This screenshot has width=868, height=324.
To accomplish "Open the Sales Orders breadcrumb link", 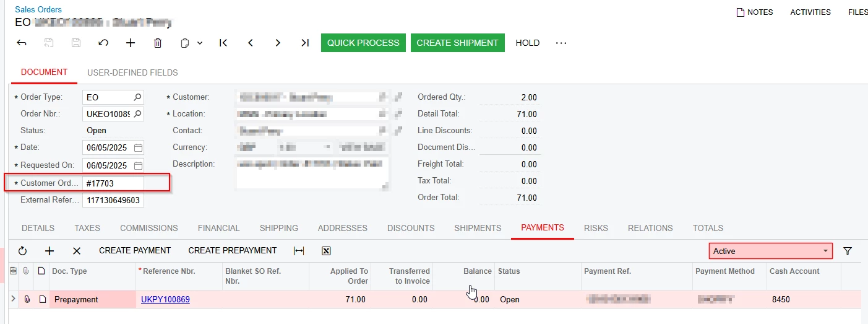I will (x=38, y=9).
